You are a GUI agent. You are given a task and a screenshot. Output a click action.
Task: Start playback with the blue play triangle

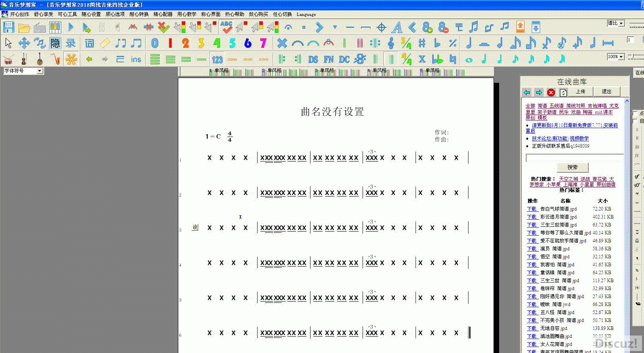(x=71, y=27)
